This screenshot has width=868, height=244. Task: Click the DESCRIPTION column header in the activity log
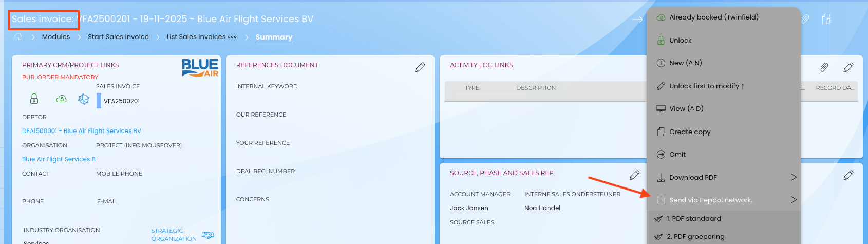pyautogui.click(x=536, y=88)
